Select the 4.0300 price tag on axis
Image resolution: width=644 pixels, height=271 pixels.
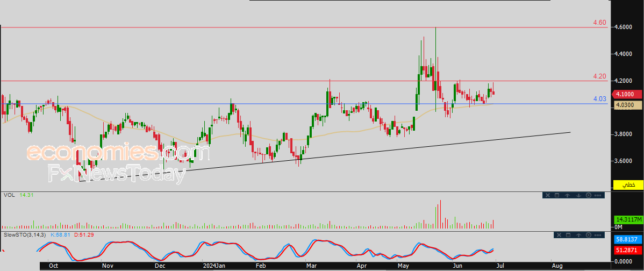(628, 105)
